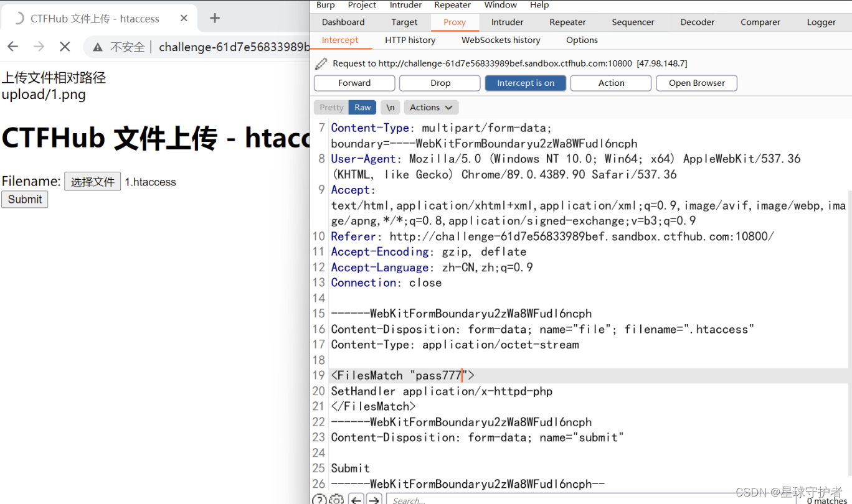The height and width of the screenshot is (504, 852).
Task: Click the pencil edit request icon
Action: [x=321, y=63]
